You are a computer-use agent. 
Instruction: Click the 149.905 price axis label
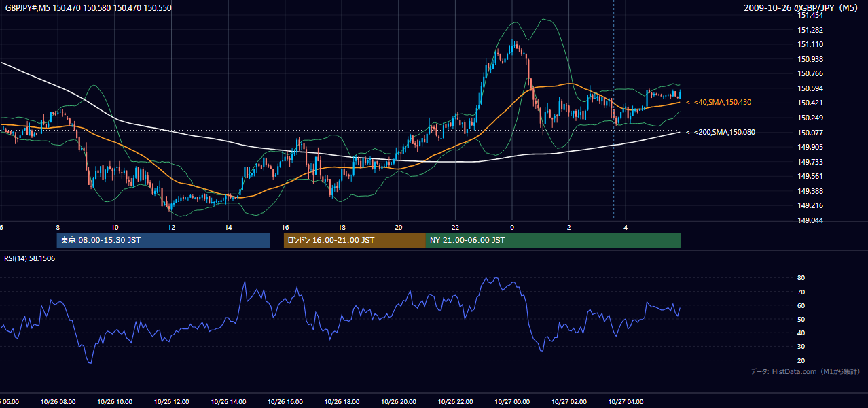tap(810, 147)
